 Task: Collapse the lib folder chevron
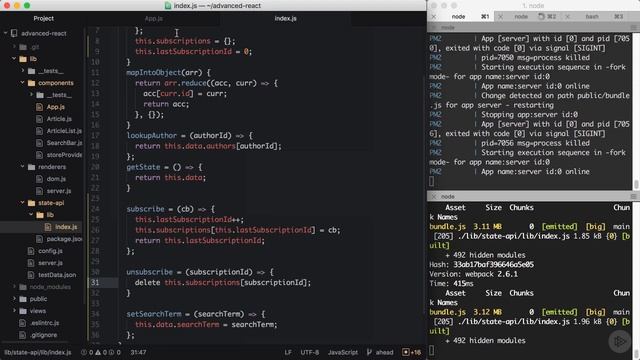(x=14, y=59)
